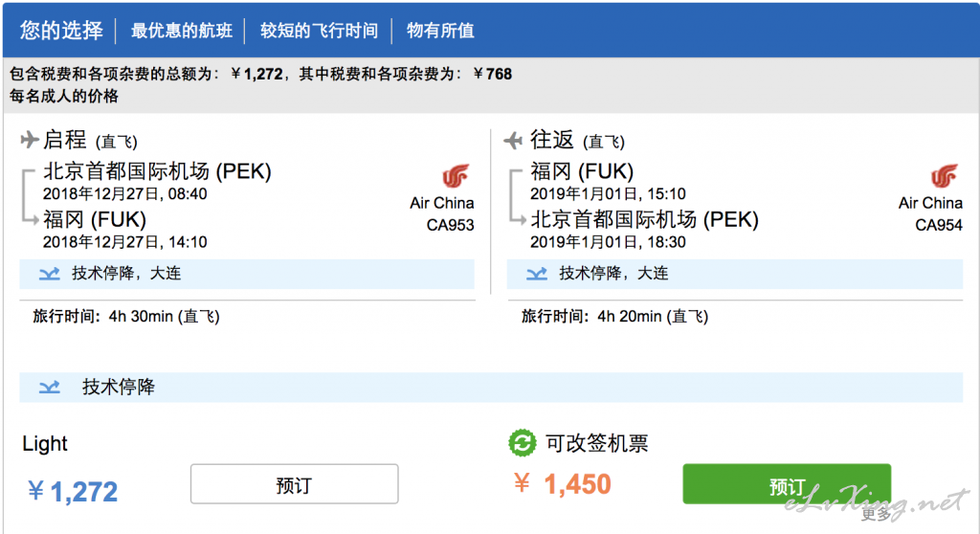This screenshot has width=980, height=534.
Task: Click the ¥1,450 changeable ticket price
Action: tap(563, 484)
